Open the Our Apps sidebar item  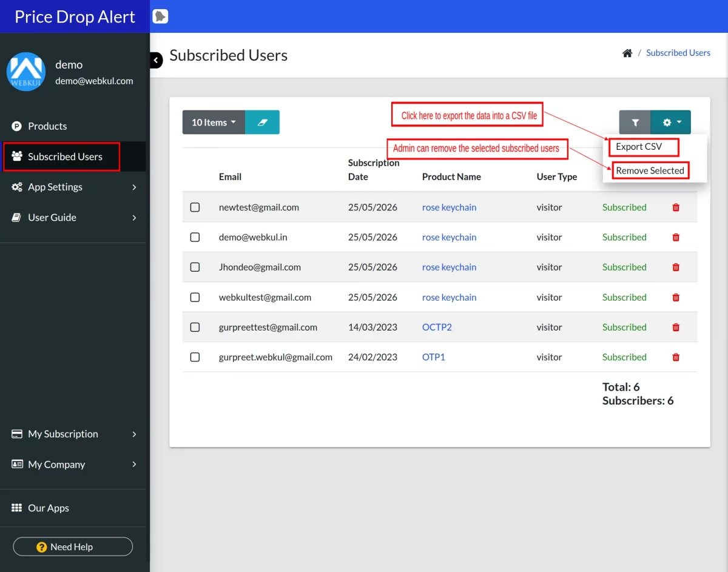tap(73, 508)
